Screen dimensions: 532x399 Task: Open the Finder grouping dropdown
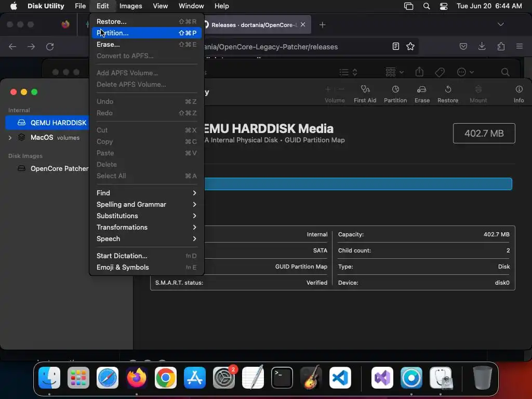[x=394, y=72]
